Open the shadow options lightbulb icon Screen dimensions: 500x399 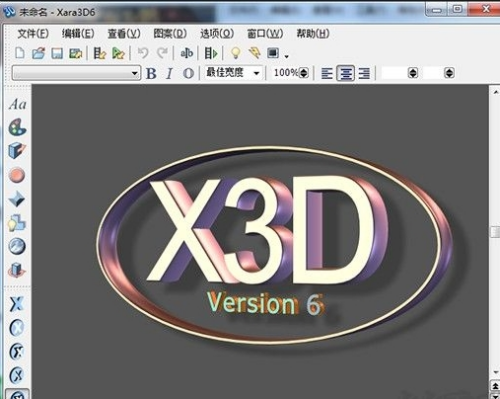pos(17,223)
